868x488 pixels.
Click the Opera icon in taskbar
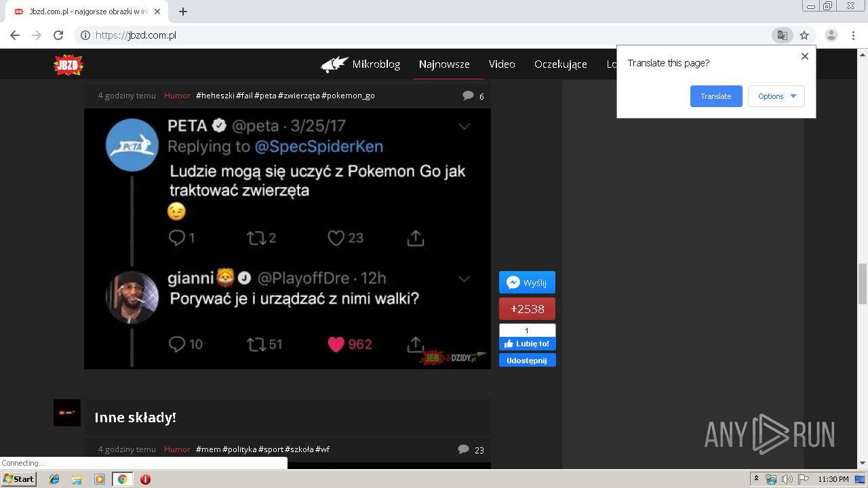tap(145, 479)
